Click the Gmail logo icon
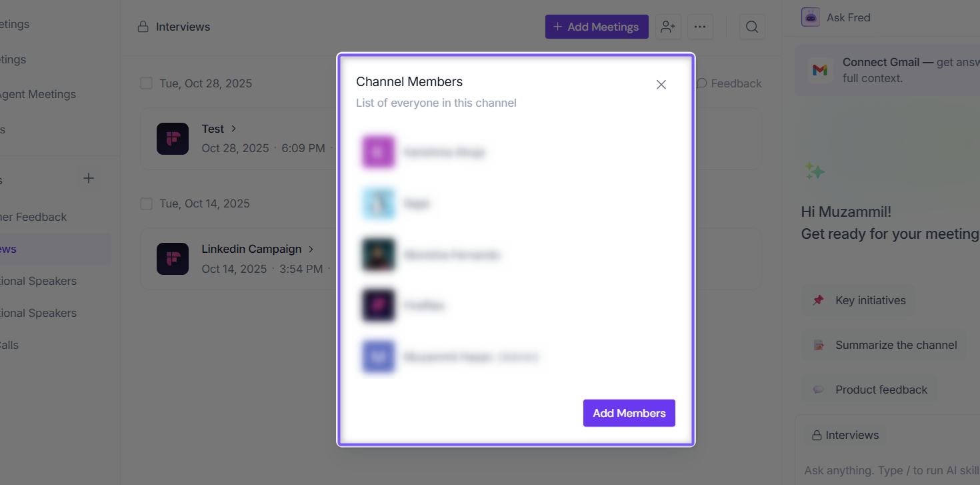Screen dimensions: 980x485 pos(820,69)
